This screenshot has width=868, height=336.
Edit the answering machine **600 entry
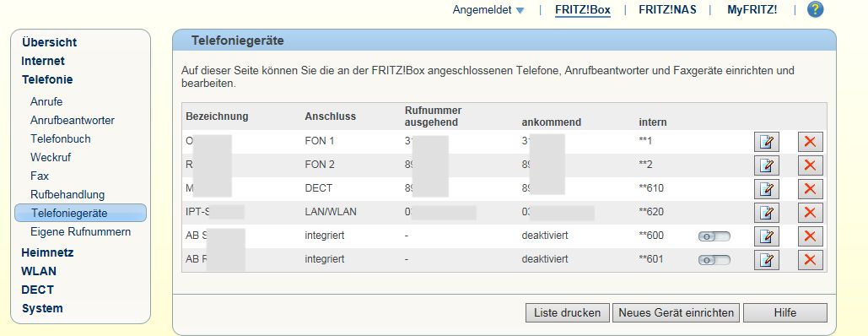pos(766,236)
